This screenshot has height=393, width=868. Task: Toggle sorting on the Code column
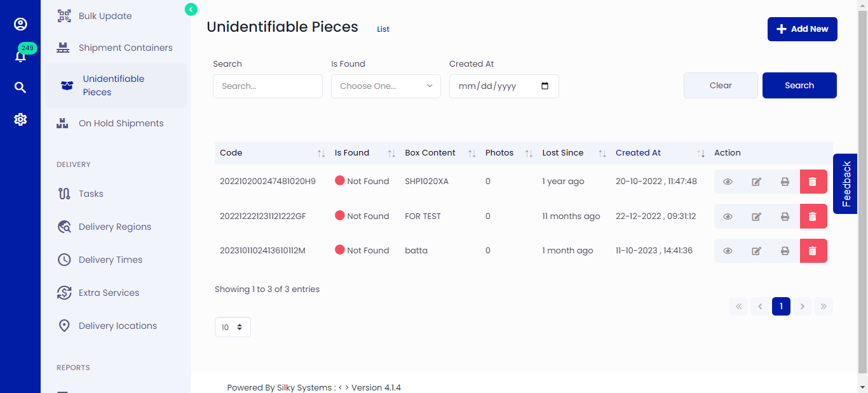pyautogui.click(x=320, y=152)
